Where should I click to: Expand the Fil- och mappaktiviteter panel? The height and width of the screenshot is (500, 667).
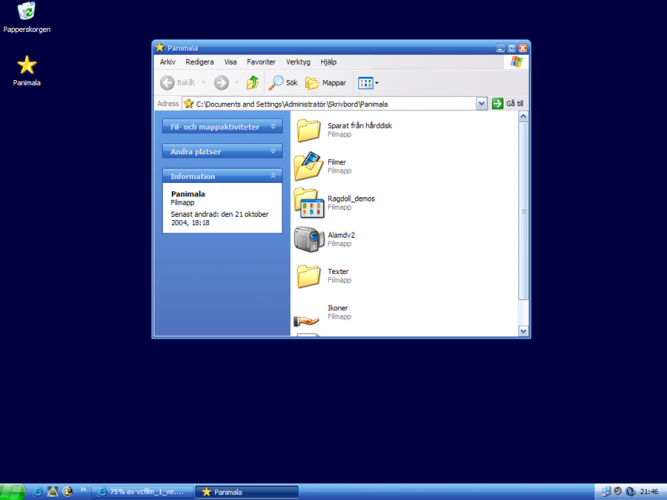[274, 127]
